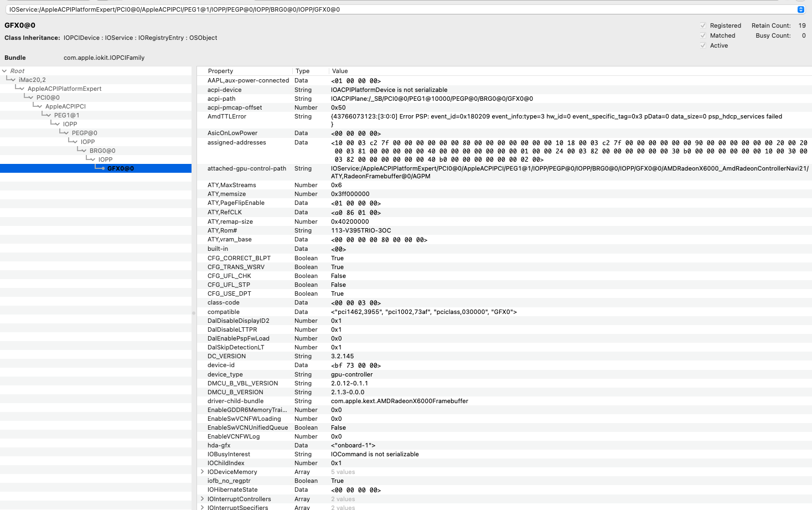The width and height of the screenshot is (812, 510).
Task: Click the IOService path field
Action: pos(387,9)
